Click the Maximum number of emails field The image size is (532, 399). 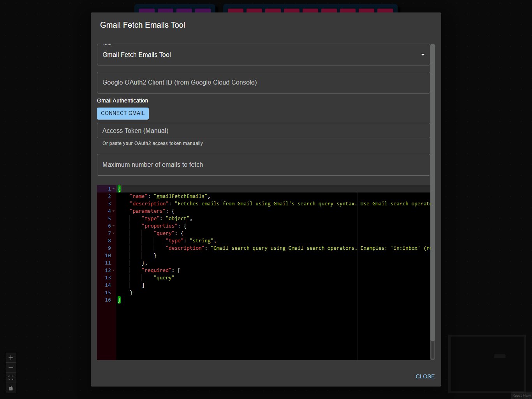click(263, 165)
